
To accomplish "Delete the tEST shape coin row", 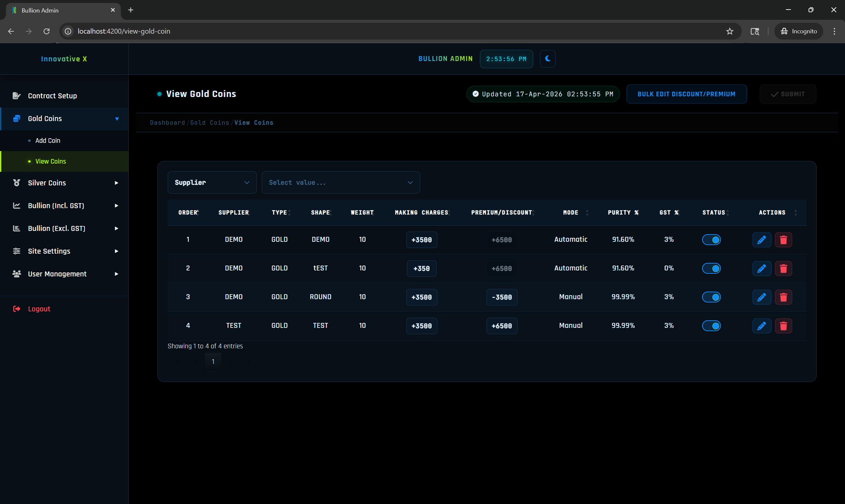I will (783, 268).
